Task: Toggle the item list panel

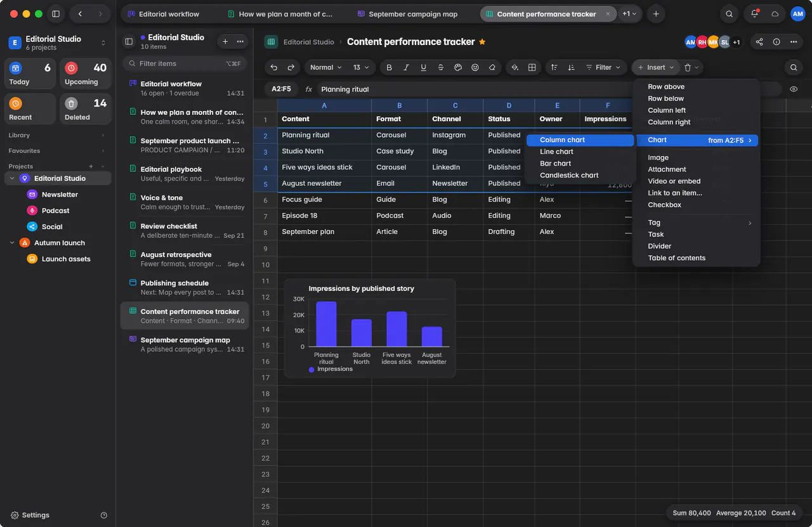Action: point(129,42)
